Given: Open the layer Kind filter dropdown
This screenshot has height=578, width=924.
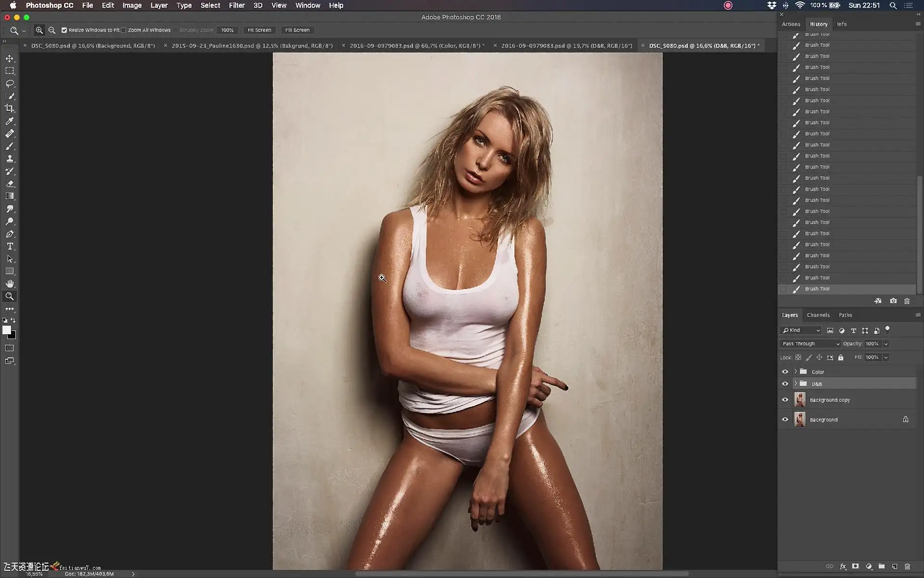Looking at the screenshot, I should coord(801,330).
